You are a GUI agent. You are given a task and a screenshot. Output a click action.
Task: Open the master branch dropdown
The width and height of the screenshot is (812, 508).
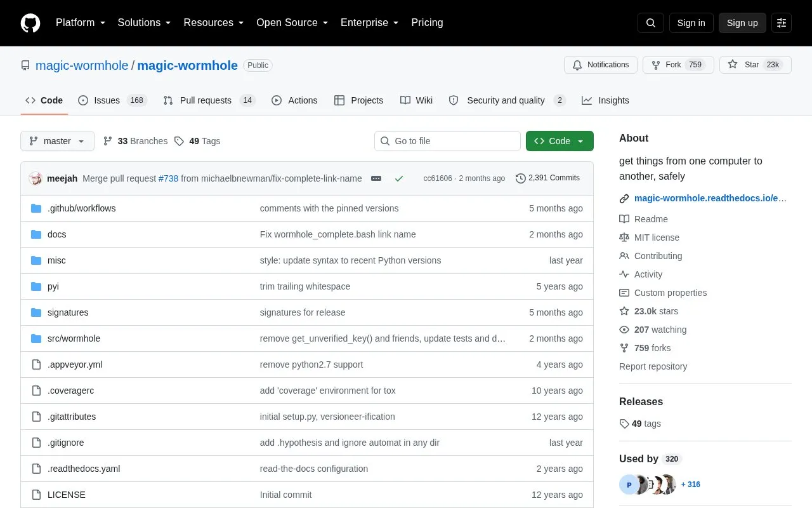coord(57,141)
